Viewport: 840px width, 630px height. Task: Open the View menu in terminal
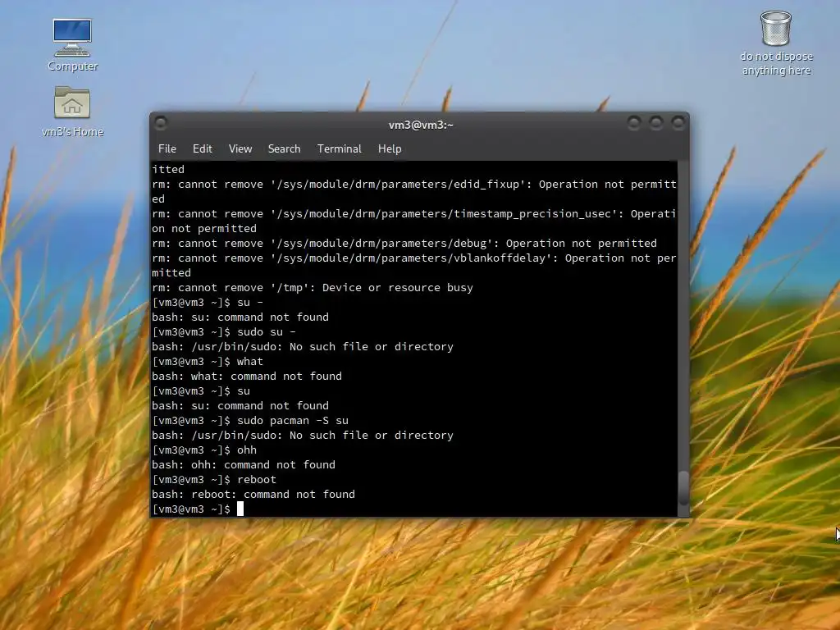coord(240,149)
